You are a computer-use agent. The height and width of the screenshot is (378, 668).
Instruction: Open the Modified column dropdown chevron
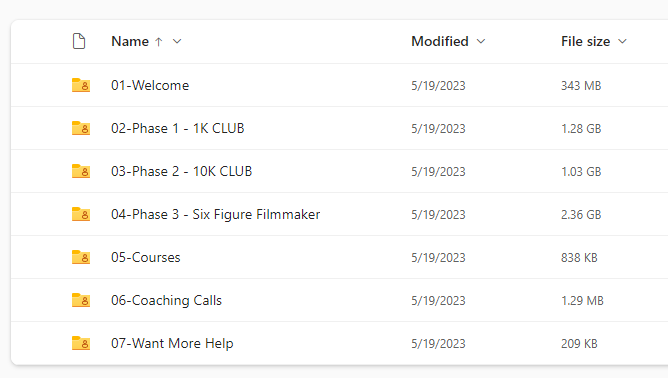click(481, 41)
